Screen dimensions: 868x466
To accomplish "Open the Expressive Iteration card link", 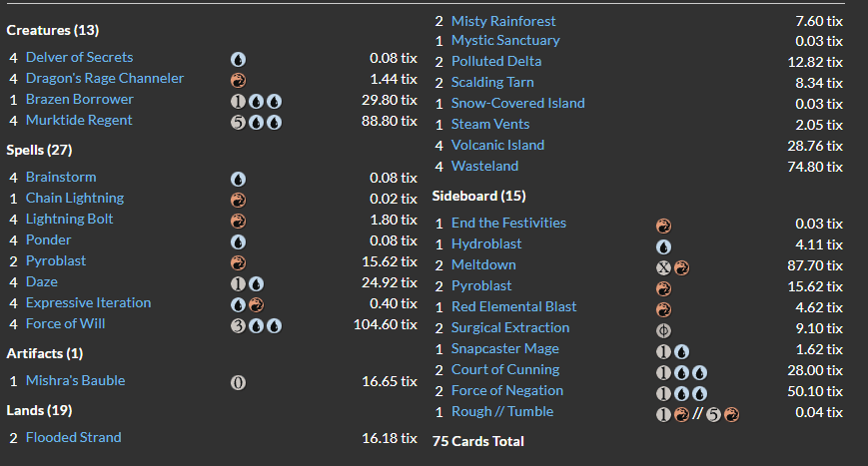I will tap(88, 303).
